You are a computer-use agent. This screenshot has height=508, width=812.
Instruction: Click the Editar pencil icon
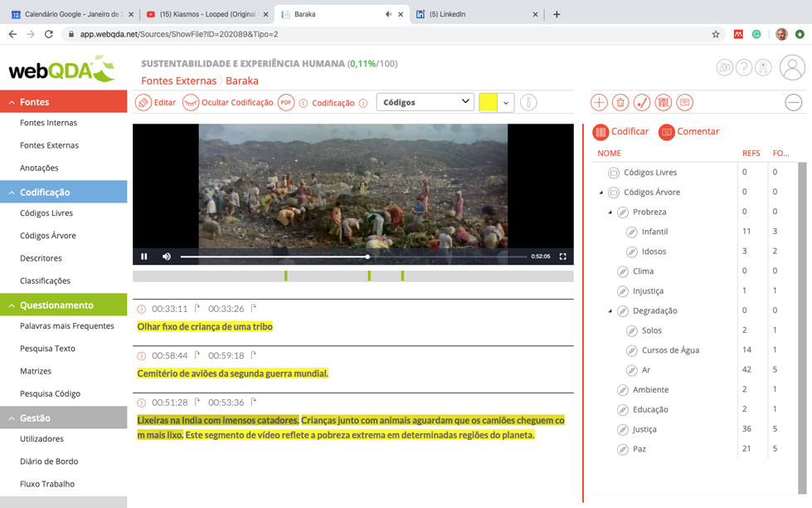[x=143, y=103]
